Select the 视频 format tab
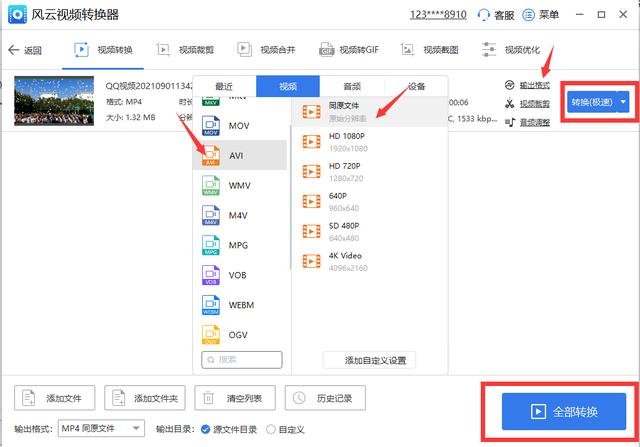 [288, 86]
